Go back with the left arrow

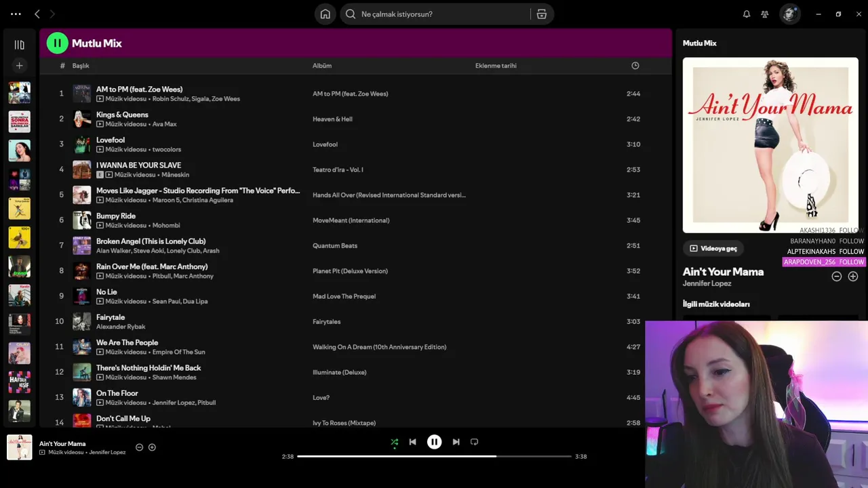37,14
